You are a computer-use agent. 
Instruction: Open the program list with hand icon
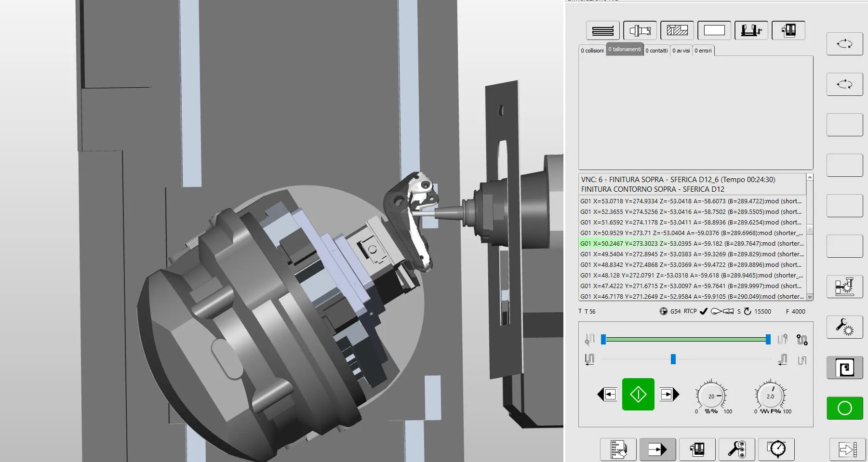[x=618, y=449]
